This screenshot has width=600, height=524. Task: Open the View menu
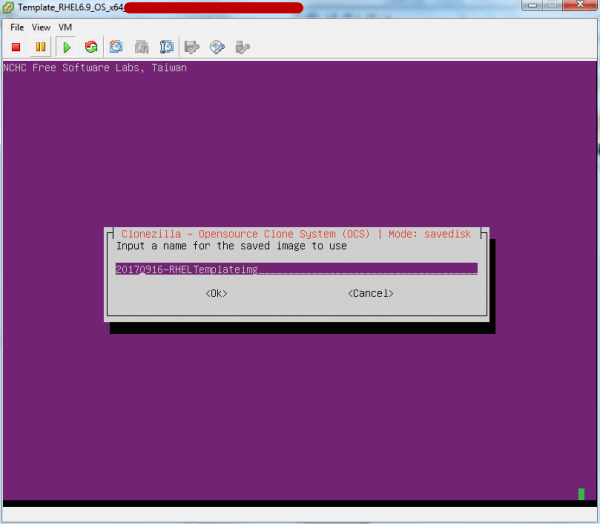41,28
